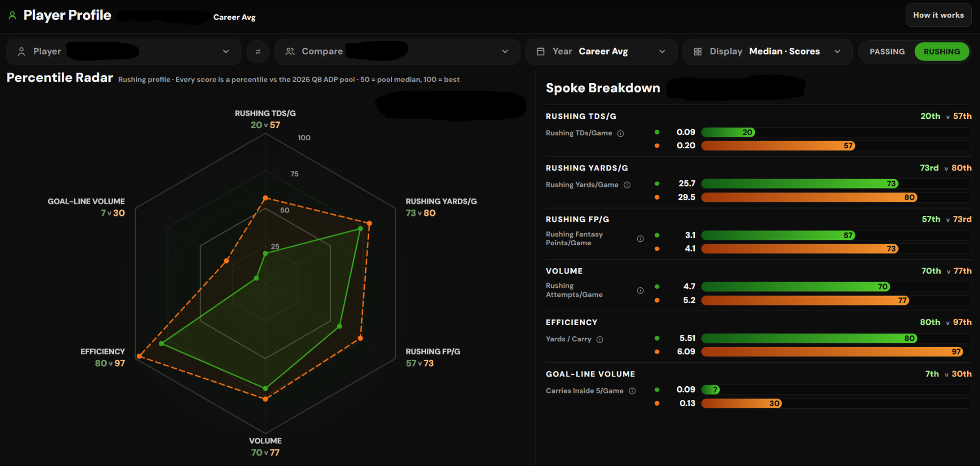Expand the Display Median Scores dropdown chevron
This screenshot has height=466, width=980.
click(837, 51)
